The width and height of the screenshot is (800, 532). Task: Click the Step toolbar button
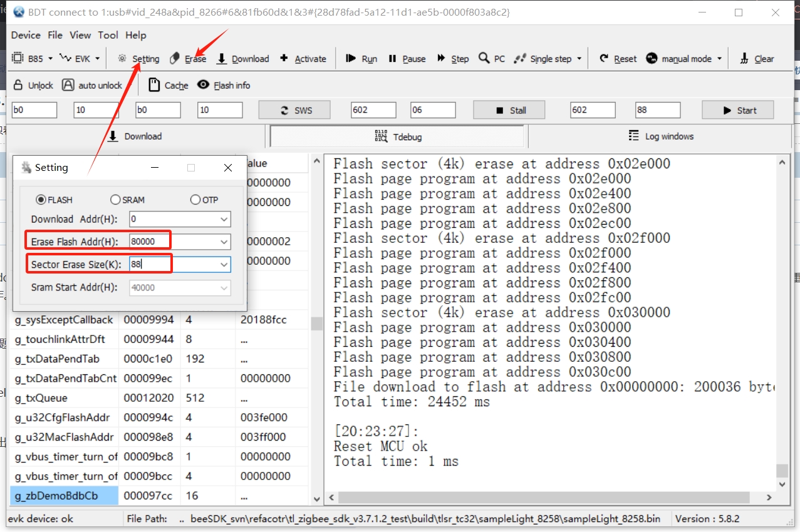coord(452,59)
